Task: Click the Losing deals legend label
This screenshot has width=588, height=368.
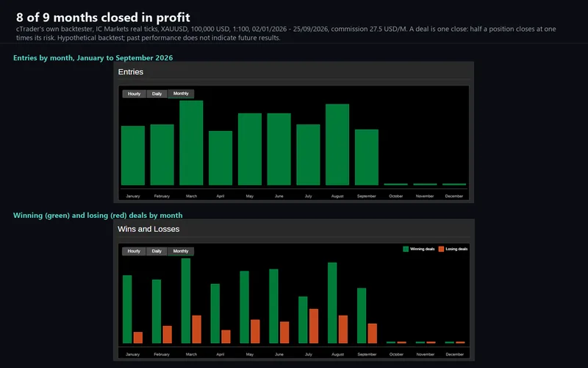Action: pyautogui.click(x=456, y=249)
